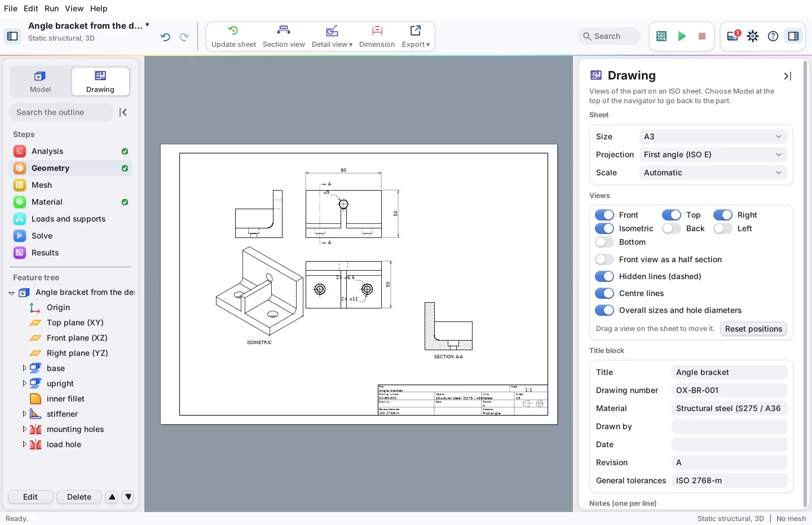Open the sheet Size dropdown
This screenshot has height=525, width=812.
(713, 136)
